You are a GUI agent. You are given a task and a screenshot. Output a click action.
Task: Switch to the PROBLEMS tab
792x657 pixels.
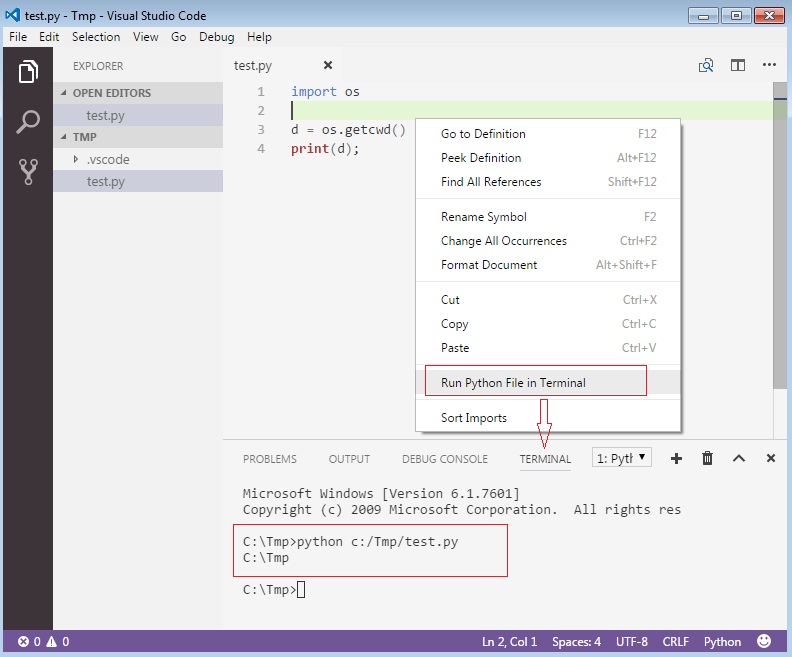coord(270,459)
